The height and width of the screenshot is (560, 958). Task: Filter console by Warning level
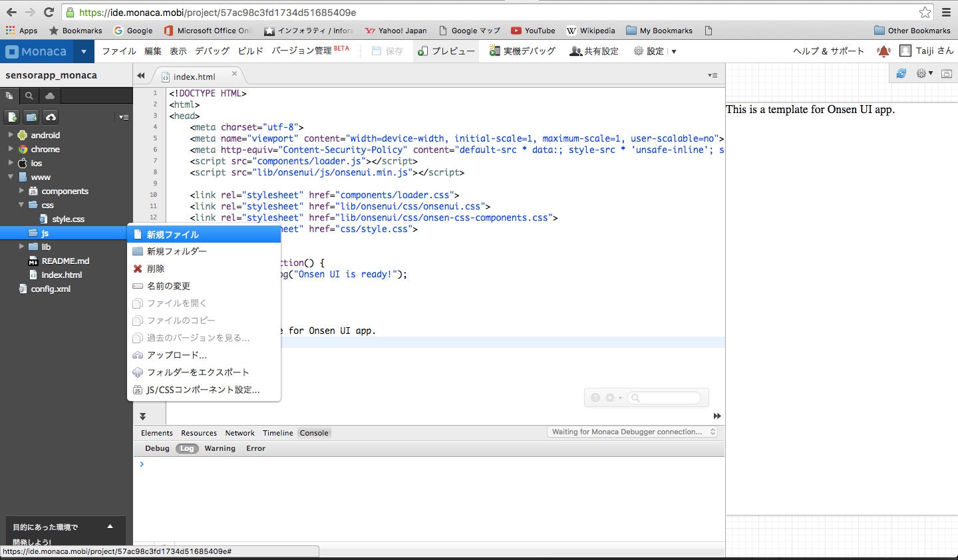coord(220,448)
